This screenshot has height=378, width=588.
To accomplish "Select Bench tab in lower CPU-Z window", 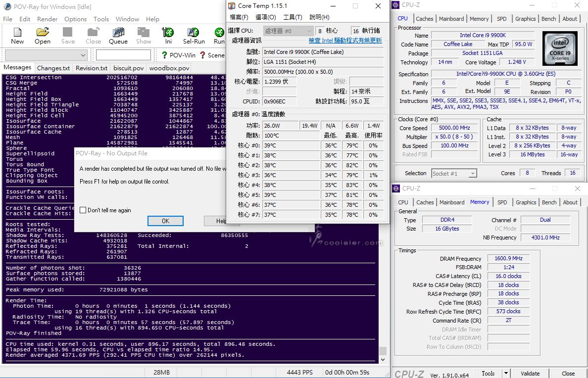I will click(549, 202).
